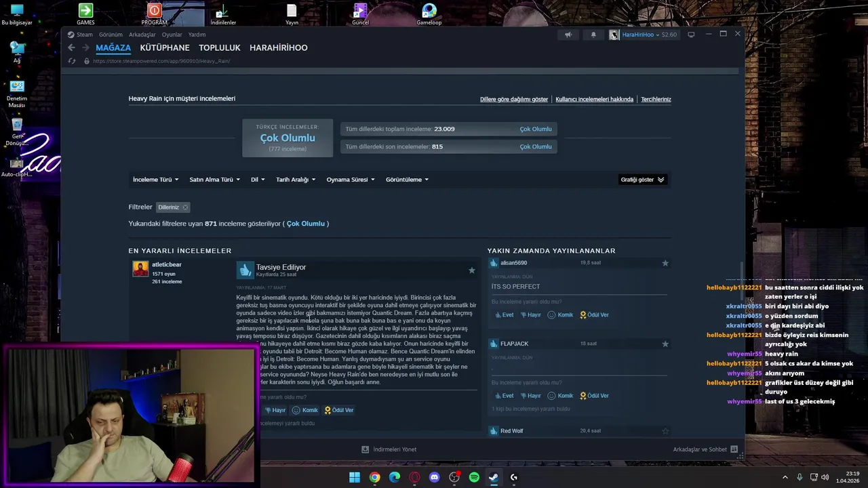This screenshot has height=488, width=868.
Task: Expand the Oynama Süresi dropdown
Action: pyautogui.click(x=351, y=180)
